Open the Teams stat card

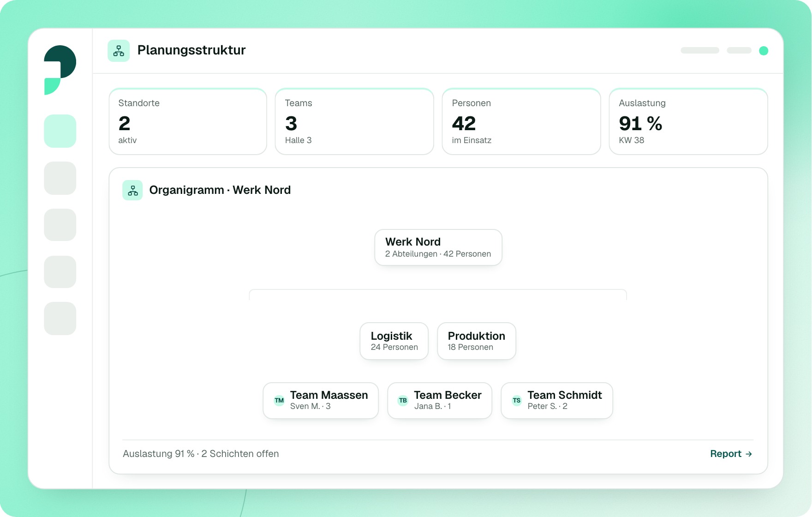click(x=354, y=121)
